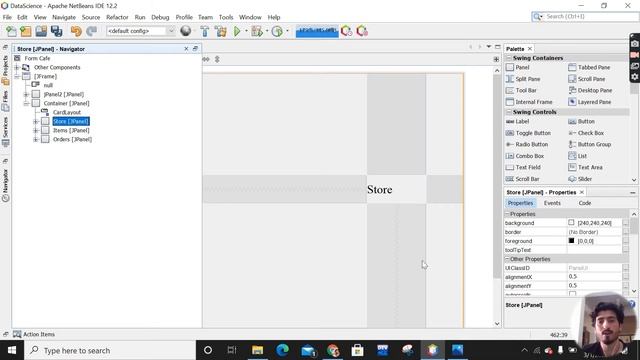This screenshot has width=640, height=360.
Task: Collapse the [JFrame] tree node
Action: tap(17, 76)
